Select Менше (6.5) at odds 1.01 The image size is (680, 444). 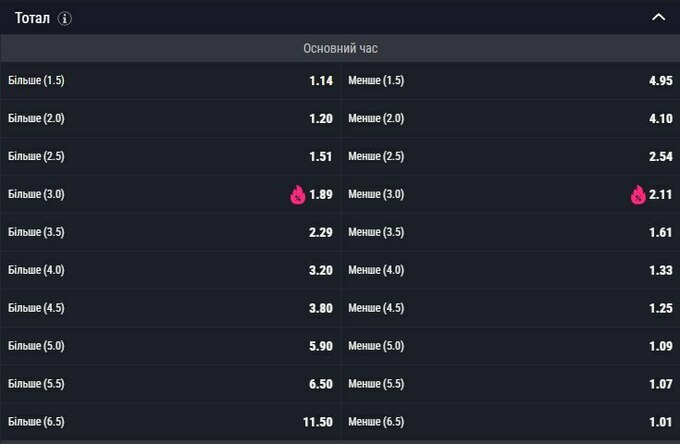[510, 423]
